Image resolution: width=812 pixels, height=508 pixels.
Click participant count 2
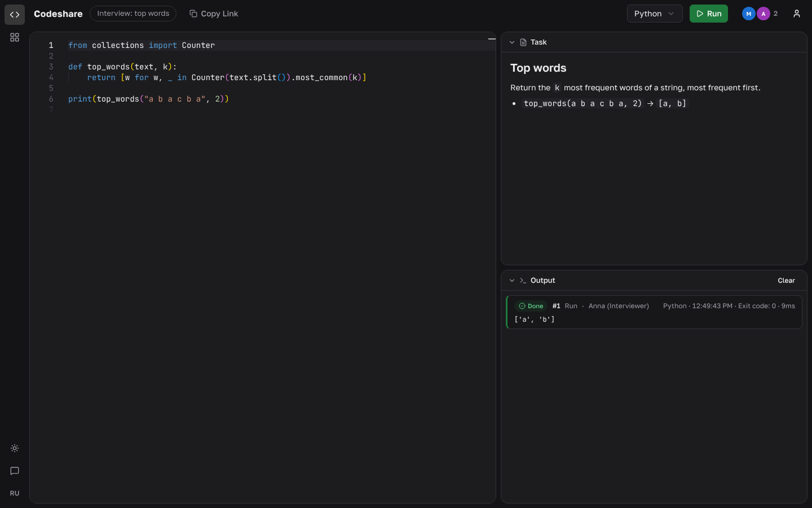pos(775,14)
